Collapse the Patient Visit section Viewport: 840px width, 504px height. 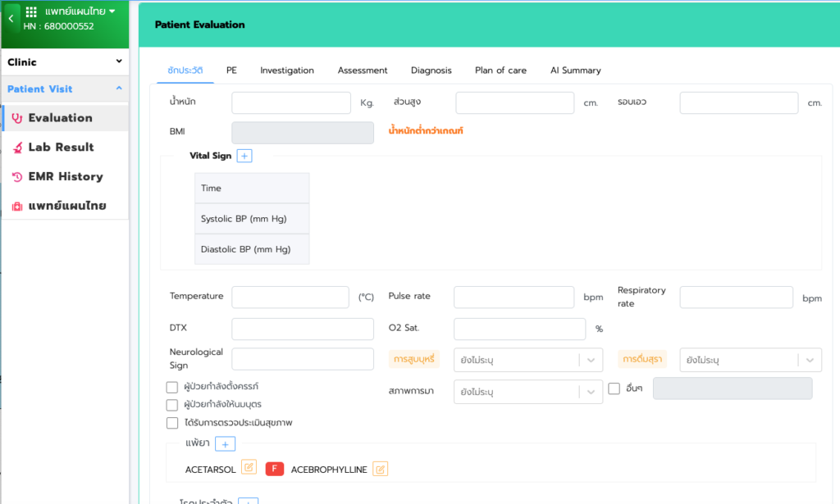click(x=119, y=89)
